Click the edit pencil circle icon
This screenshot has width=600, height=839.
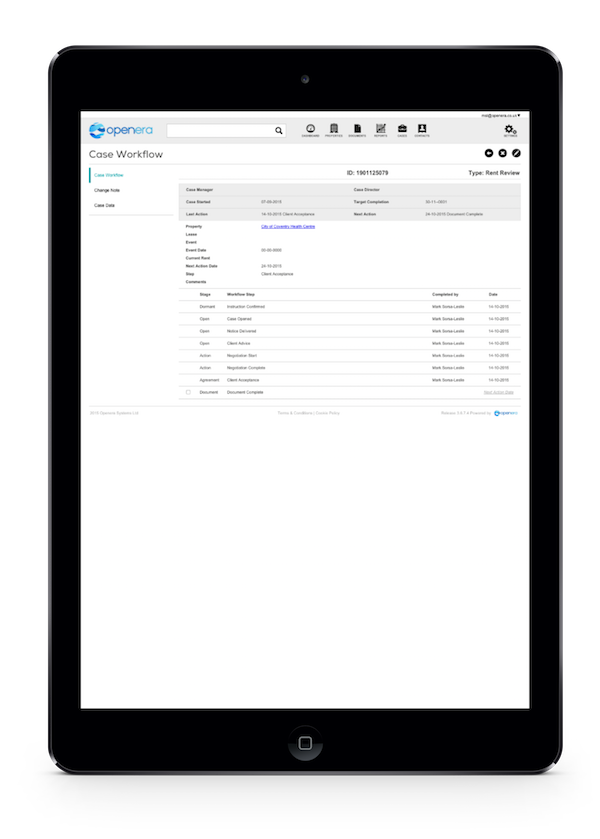point(516,153)
